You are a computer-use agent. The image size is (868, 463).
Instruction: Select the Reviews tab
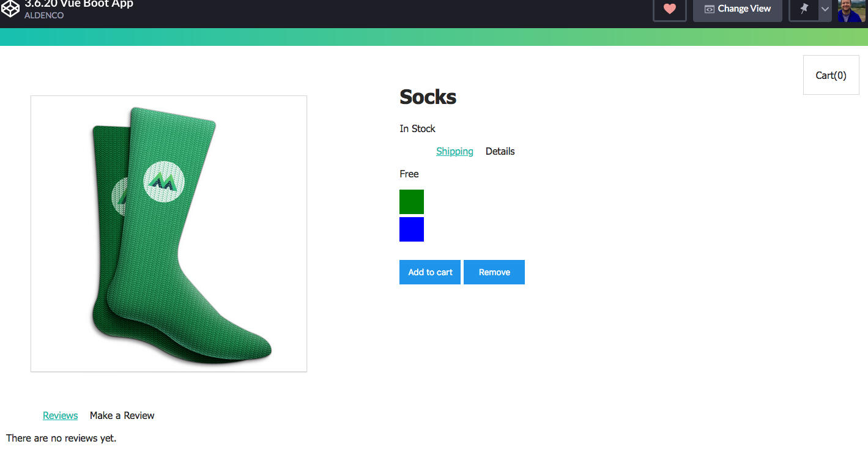[60, 415]
